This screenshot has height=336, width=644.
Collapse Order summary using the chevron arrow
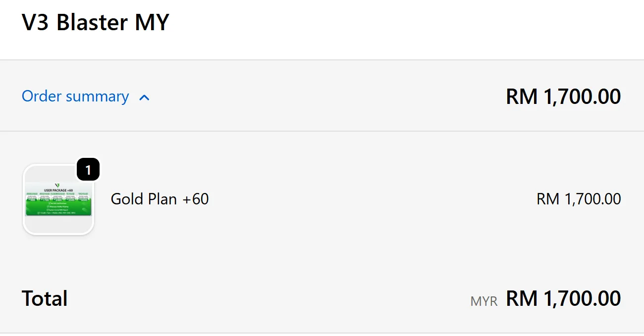144,97
